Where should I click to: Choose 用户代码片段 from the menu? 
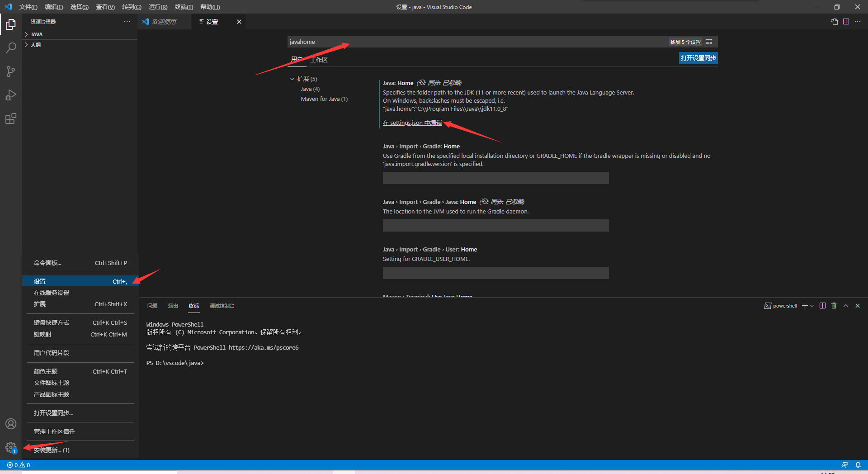[80, 353]
